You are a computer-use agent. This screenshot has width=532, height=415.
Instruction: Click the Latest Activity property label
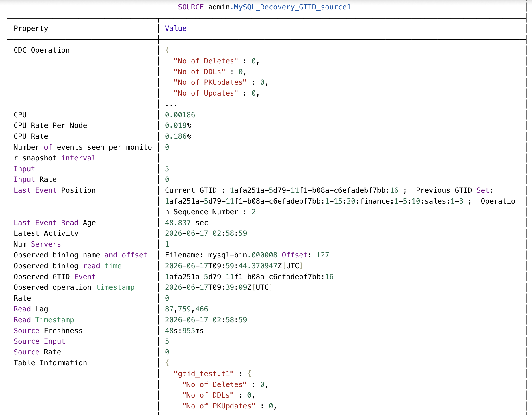pyautogui.click(x=46, y=233)
